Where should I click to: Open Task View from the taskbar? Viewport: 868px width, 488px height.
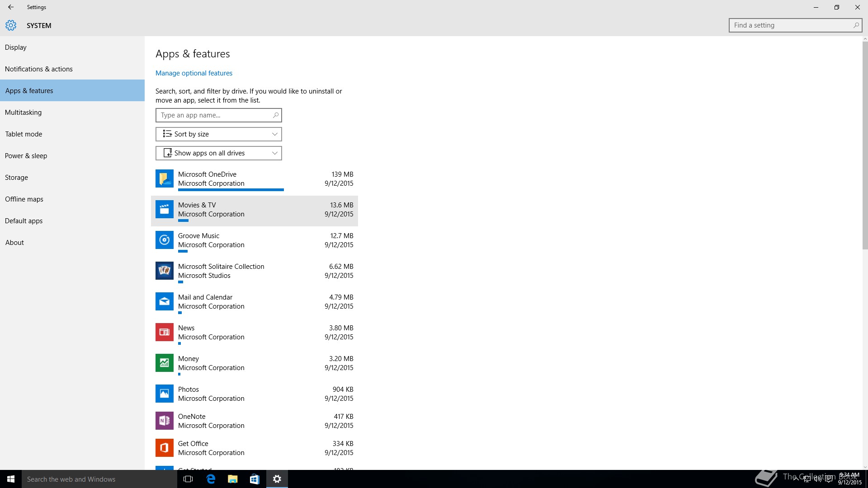pyautogui.click(x=188, y=479)
